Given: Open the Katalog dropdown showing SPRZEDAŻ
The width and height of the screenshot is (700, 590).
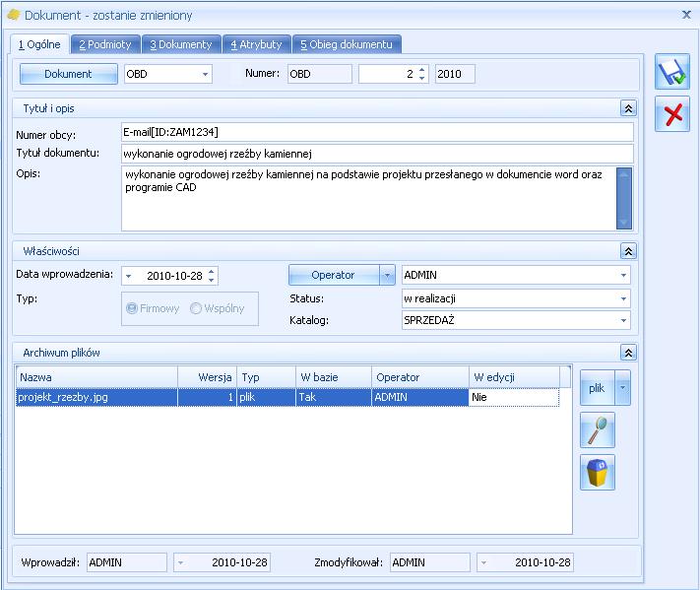Looking at the screenshot, I should click(623, 320).
